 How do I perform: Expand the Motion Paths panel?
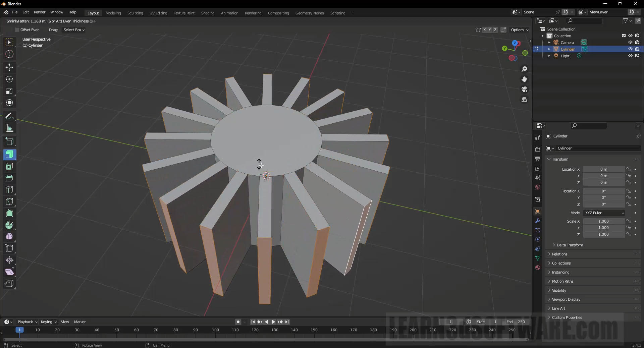tap(562, 281)
